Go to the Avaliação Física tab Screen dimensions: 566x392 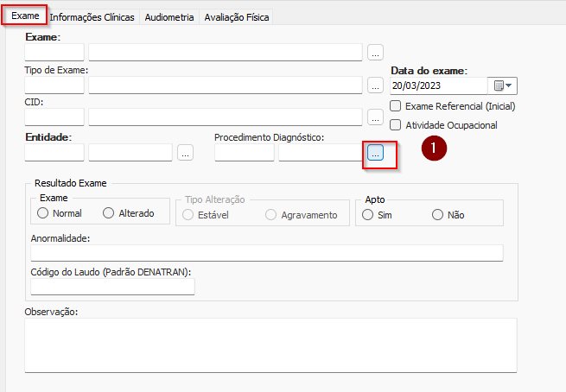pyautogui.click(x=237, y=16)
